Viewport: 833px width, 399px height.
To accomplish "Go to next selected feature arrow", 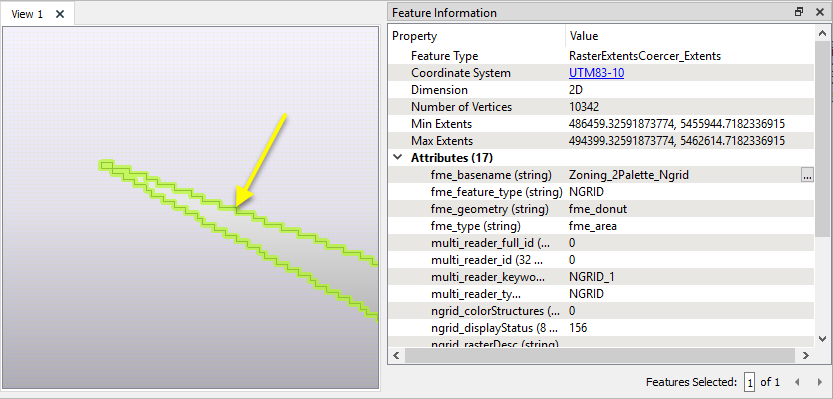I will point(819,382).
